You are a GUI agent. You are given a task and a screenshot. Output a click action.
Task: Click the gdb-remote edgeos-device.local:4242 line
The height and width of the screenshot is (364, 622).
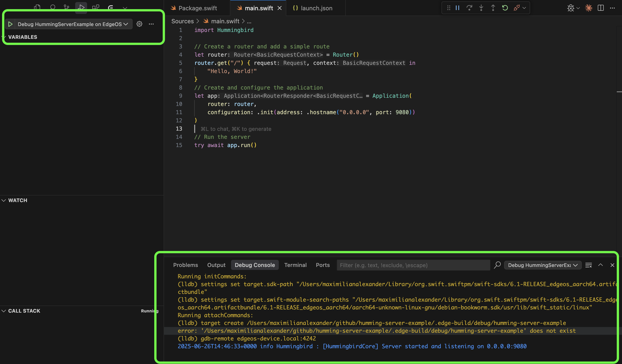tap(247, 338)
